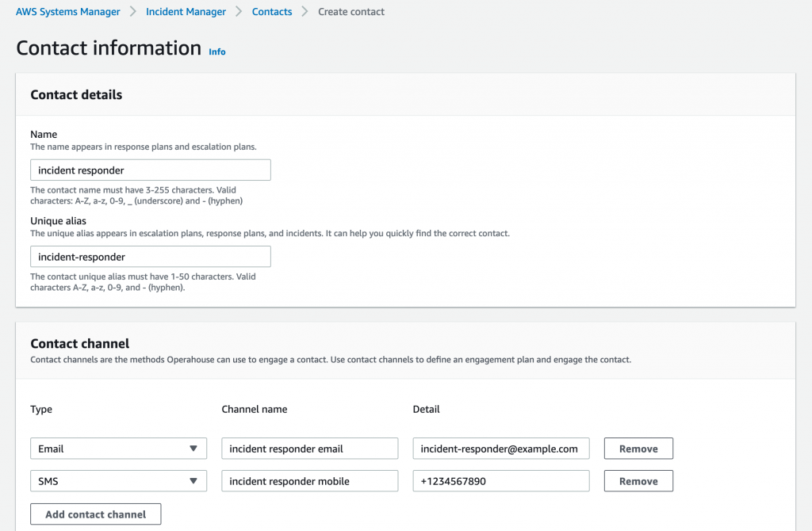812x531 pixels.
Task: Click the Info link beside Contact information
Action: tap(216, 52)
